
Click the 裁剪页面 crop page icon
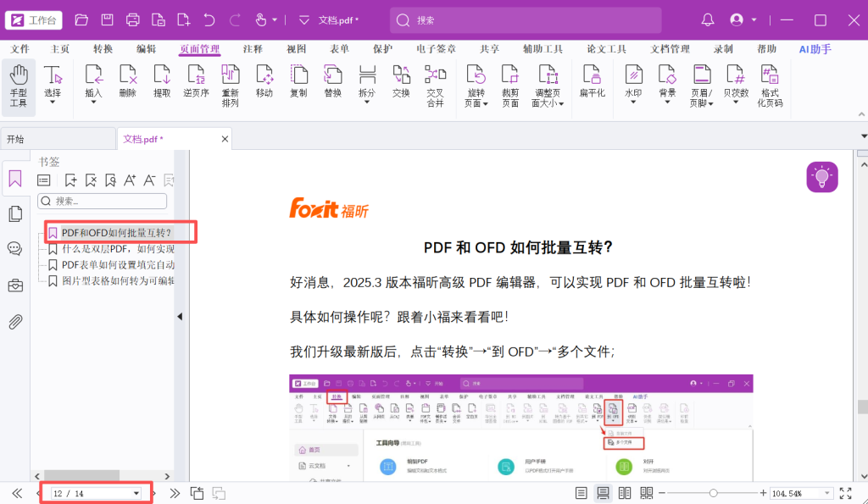[x=509, y=86]
